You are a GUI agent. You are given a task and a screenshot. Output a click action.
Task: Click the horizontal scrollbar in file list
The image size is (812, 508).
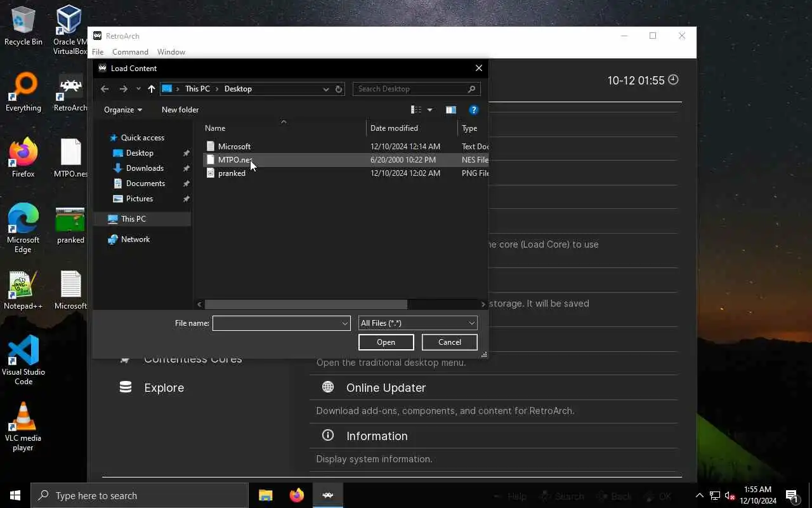coord(306,305)
